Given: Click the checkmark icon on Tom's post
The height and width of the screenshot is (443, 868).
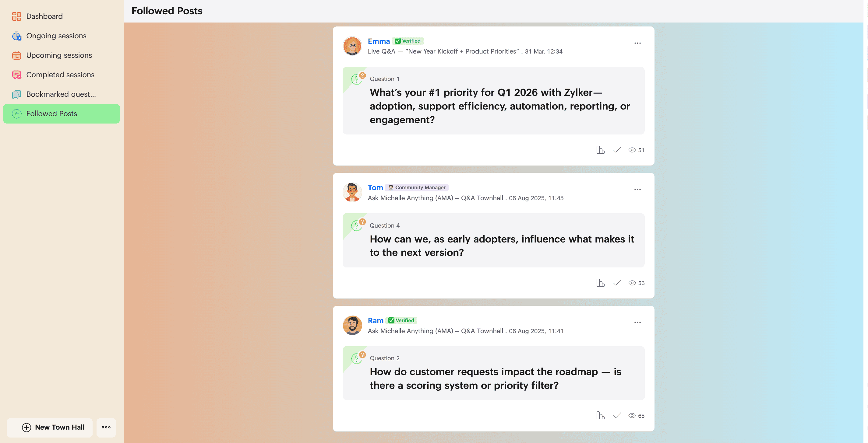Looking at the screenshot, I should point(617,283).
